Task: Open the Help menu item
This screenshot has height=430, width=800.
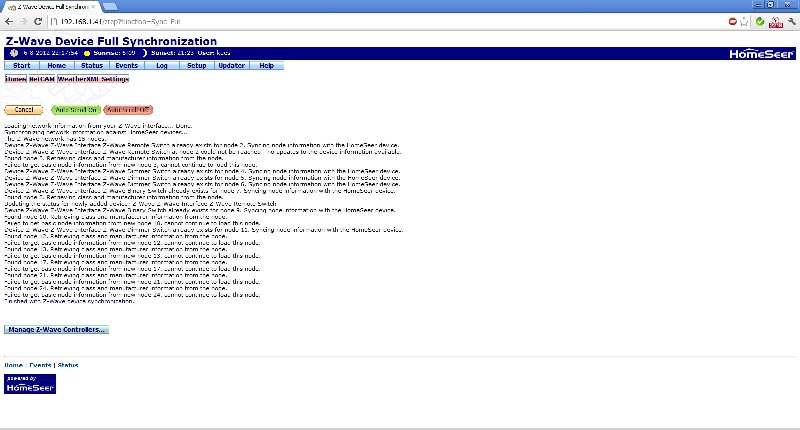Action: click(266, 65)
